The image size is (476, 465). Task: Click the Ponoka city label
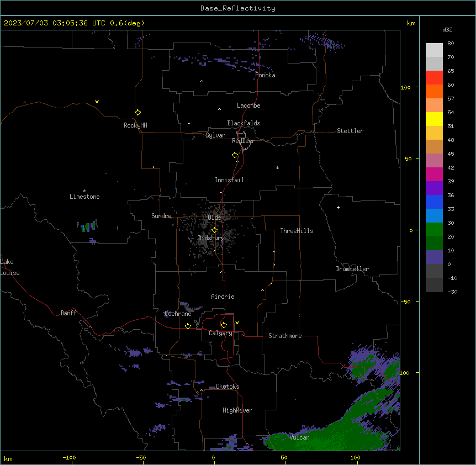point(265,75)
